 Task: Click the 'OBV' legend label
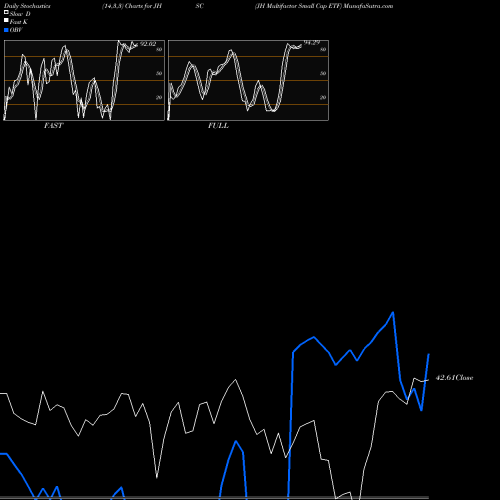coord(16,30)
